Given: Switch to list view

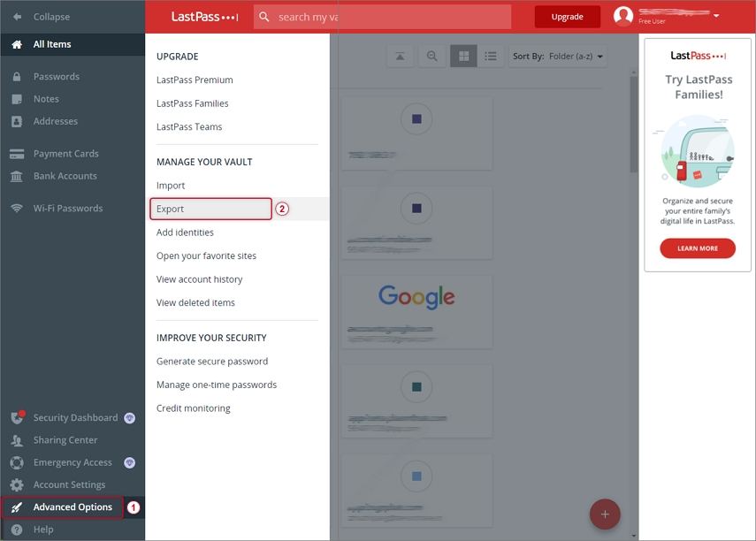Looking at the screenshot, I should [491, 57].
